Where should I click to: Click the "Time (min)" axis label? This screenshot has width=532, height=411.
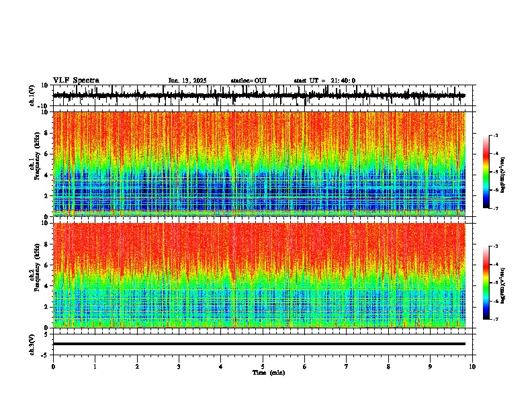pyautogui.click(x=269, y=373)
